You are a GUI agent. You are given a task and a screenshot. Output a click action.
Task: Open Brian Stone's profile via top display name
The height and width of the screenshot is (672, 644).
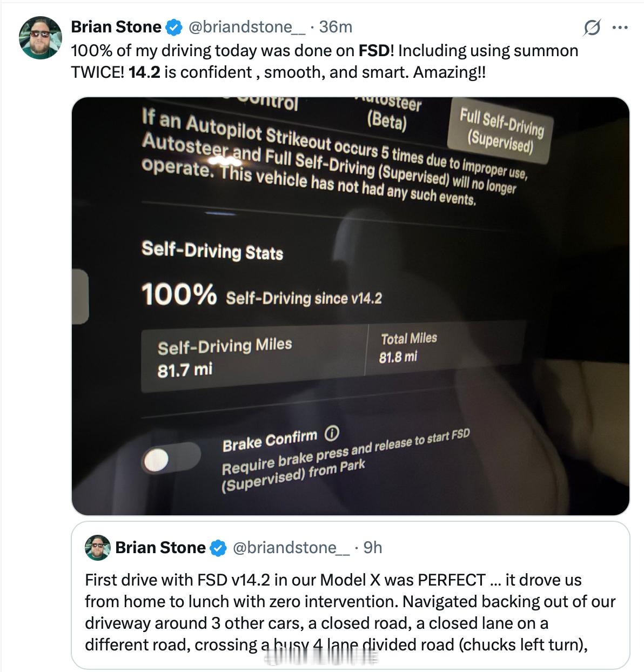(x=116, y=27)
